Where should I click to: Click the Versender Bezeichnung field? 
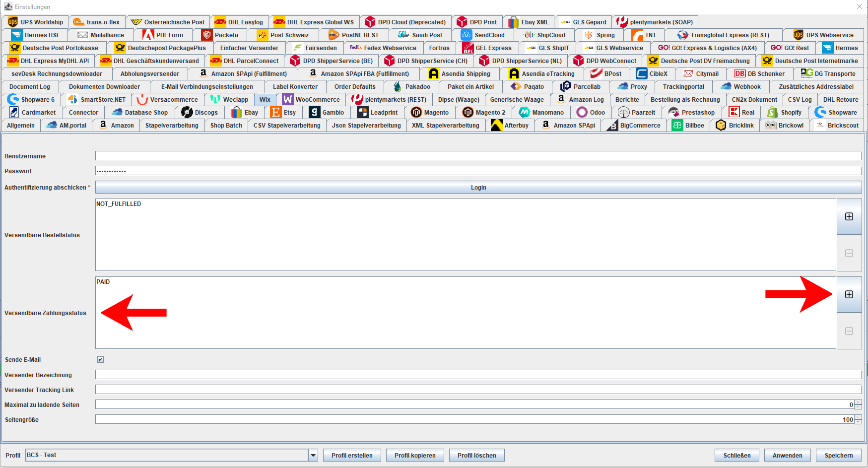(478, 375)
